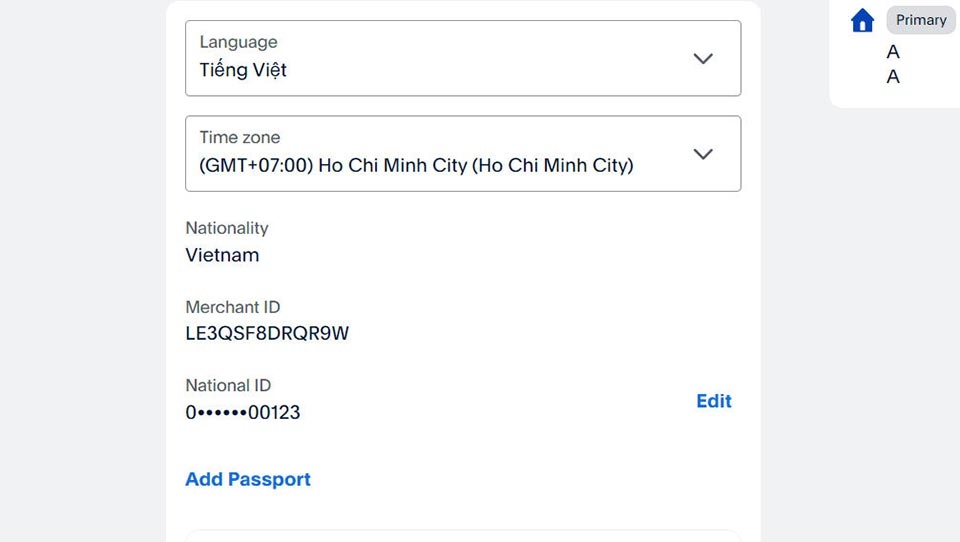
Task: Click the partially visible card below Add Passport
Action: [462, 536]
